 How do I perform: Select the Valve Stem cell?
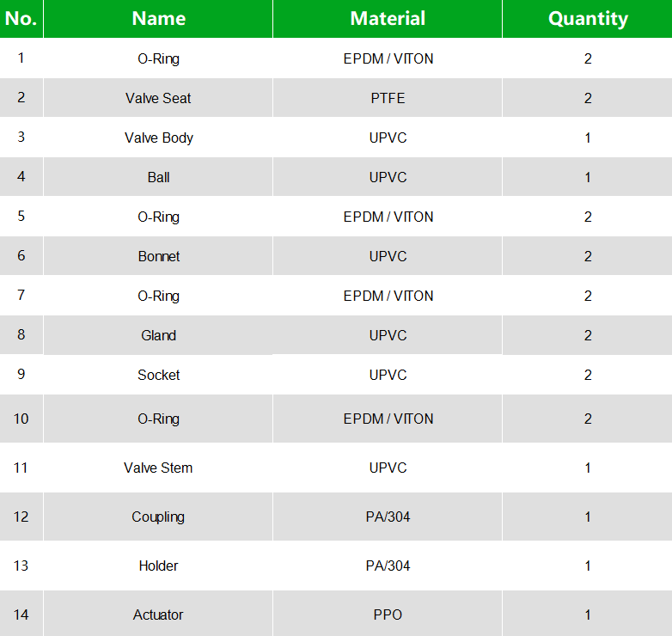tap(158, 468)
